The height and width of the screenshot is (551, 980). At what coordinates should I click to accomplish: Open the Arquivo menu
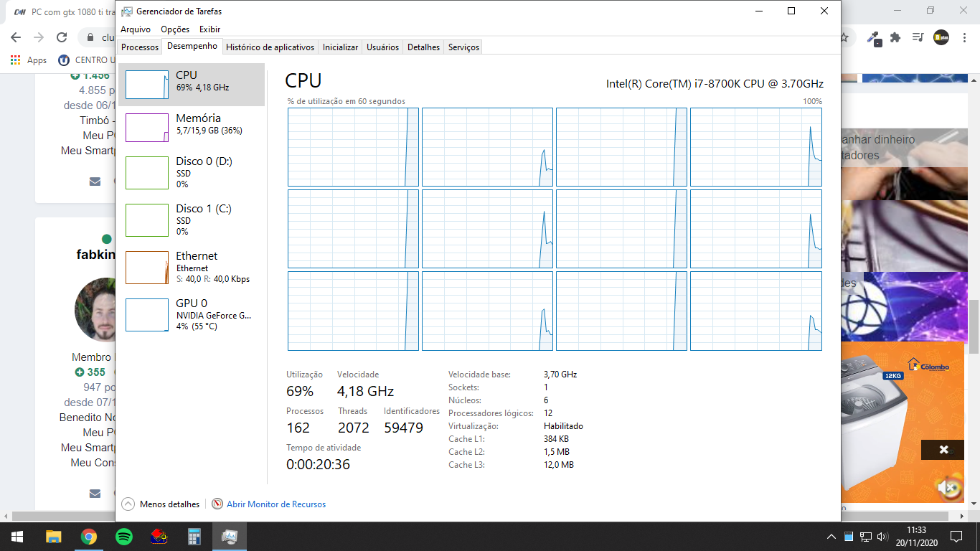tap(136, 29)
